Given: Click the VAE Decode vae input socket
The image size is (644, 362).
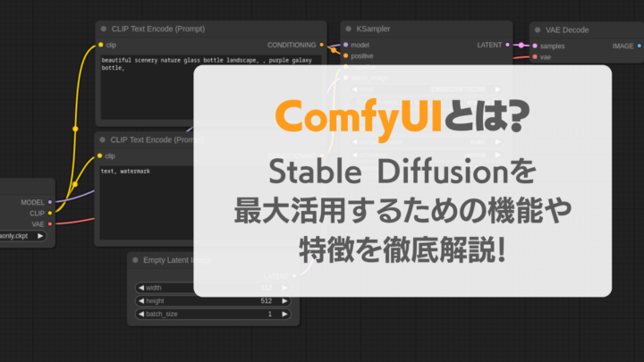Looking at the screenshot, I should 535,57.
